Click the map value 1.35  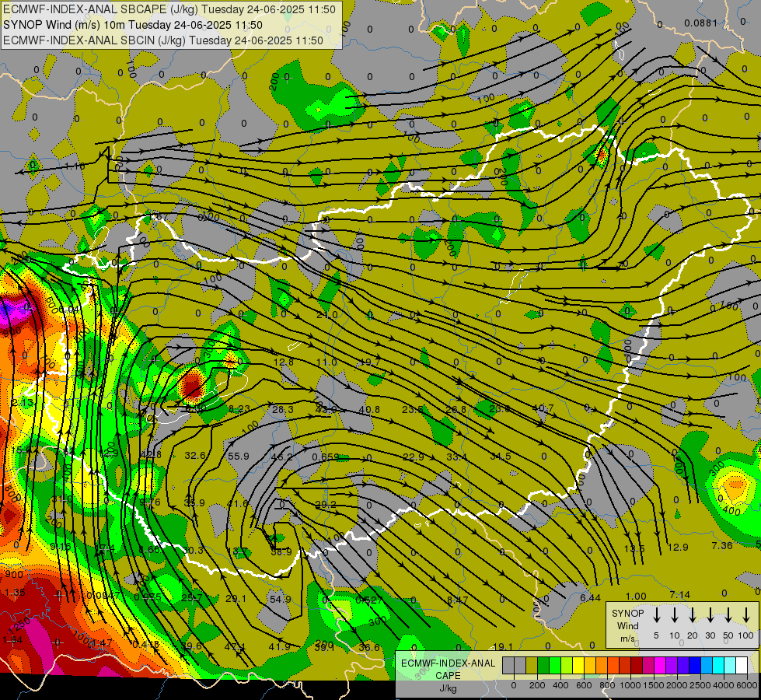(15, 592)
